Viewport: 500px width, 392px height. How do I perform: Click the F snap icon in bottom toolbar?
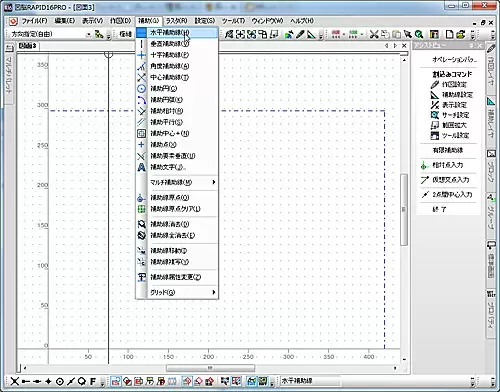point(93,381)
